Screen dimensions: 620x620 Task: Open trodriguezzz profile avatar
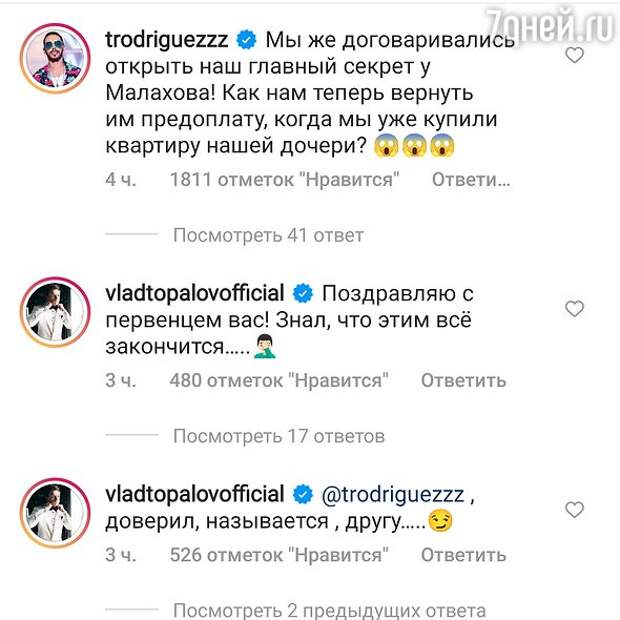pos(55,59)
